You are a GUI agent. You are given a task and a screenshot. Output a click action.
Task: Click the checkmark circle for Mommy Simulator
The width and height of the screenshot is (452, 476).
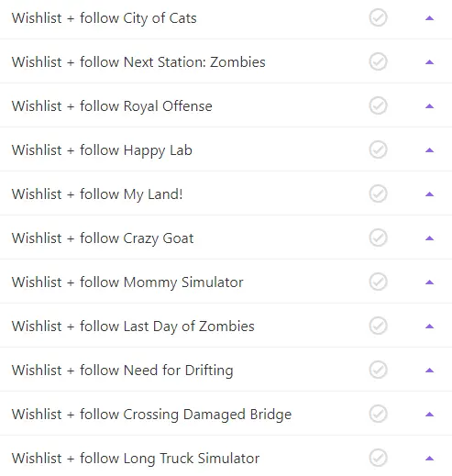[x=378, y=282]
